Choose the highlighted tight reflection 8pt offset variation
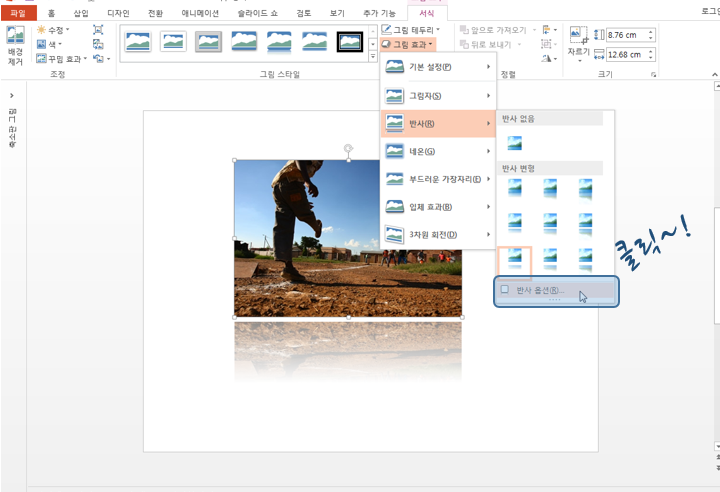This screenshot has height=492, width=720. click(515, 260)
